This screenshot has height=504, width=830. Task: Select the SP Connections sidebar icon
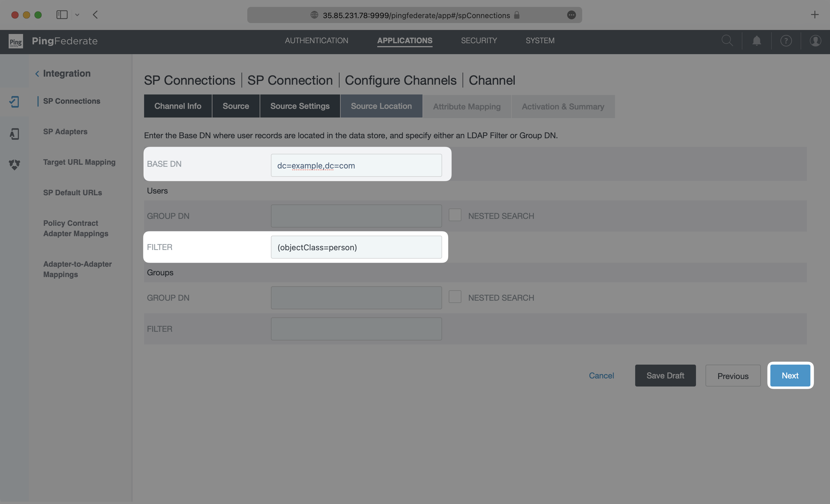tap(14, 101)
